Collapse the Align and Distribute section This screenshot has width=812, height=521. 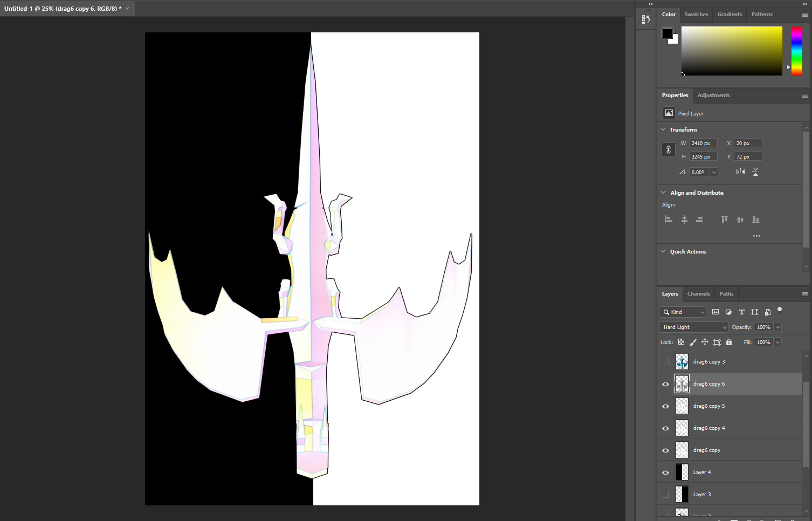[x=663, y=193]
